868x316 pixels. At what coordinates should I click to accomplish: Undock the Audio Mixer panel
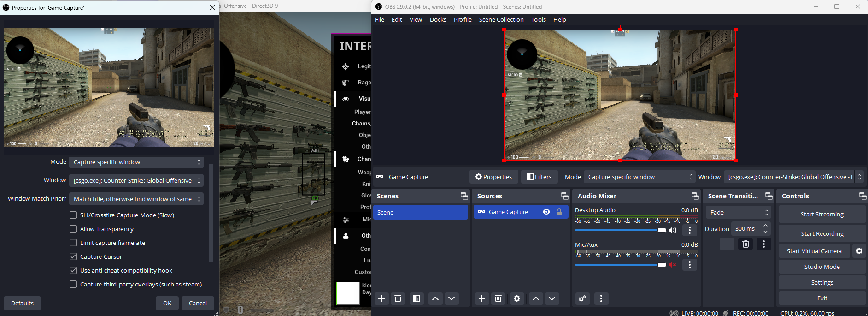coord(695,196)
